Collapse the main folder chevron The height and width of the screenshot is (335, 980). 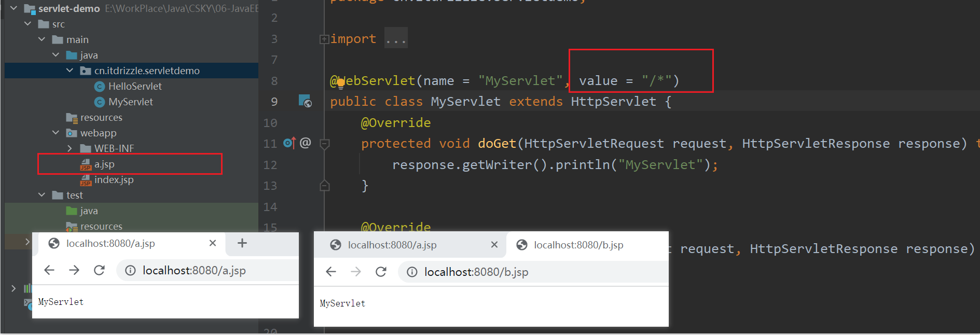pos(42,39)
